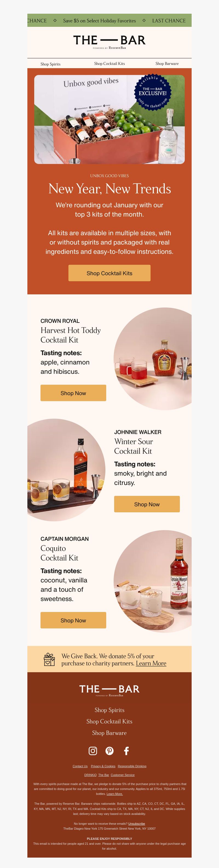The height and width of the screenshot is (868, 219).
Task: Open the Contact Us footer link
Action: (80, 766)
